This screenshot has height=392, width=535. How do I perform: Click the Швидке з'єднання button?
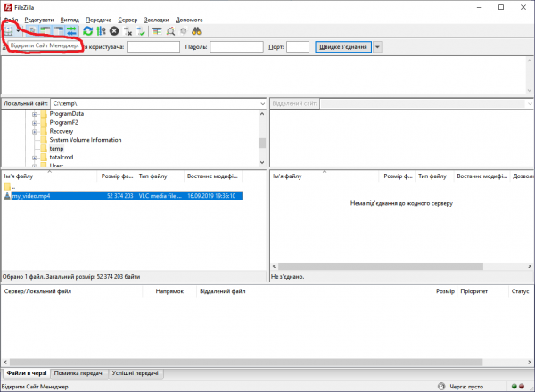tap(342, 46)
